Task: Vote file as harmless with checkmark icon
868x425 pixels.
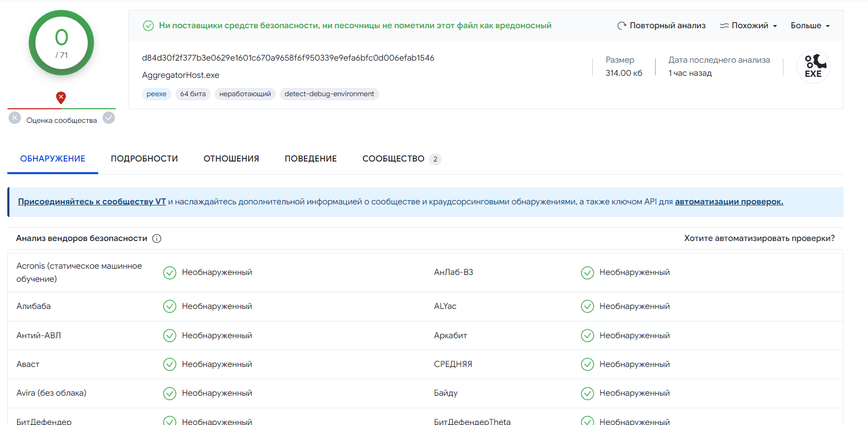Action: coord(109,118)
